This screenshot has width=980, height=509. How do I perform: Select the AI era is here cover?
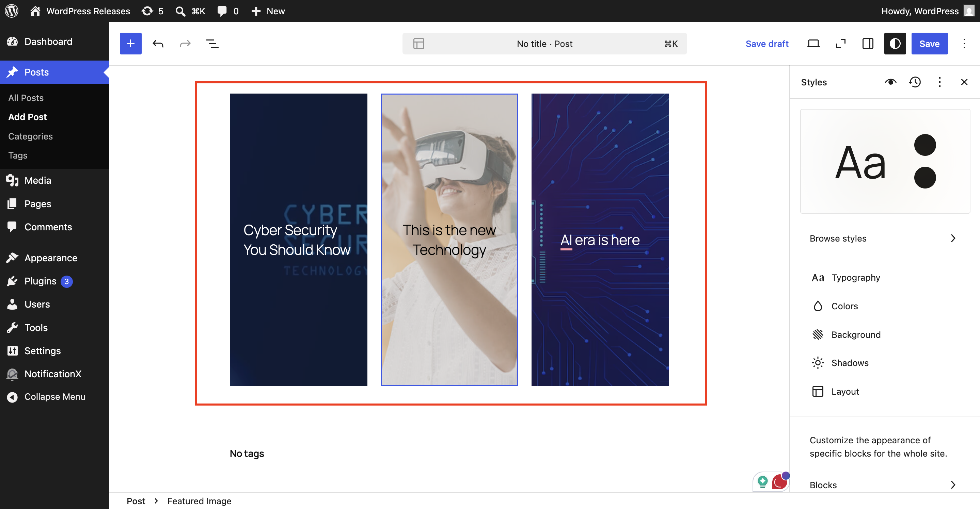coord(600,240)
